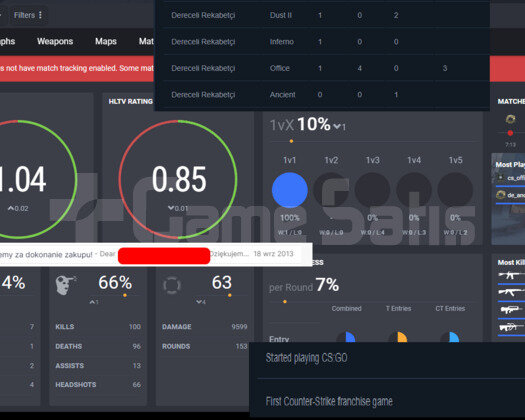The width and height of the screenshot is (525, 420).
Task: Select the third weapon icon under Most Kills
Action: click(511, 309)
